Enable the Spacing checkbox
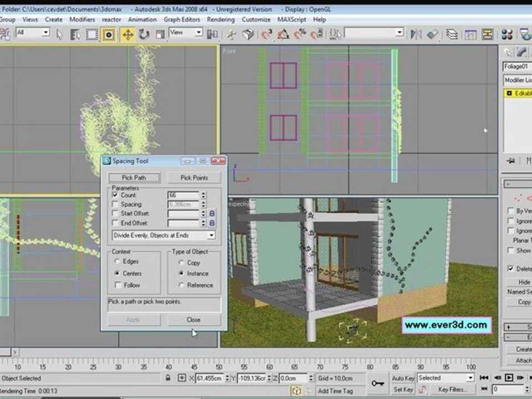Screen dimensions: 532x399 [x=115, y=204]
